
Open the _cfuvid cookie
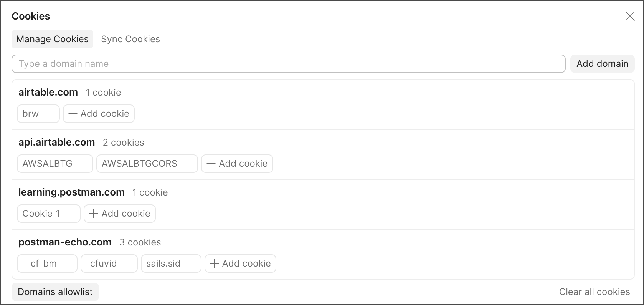coord(109,264)
